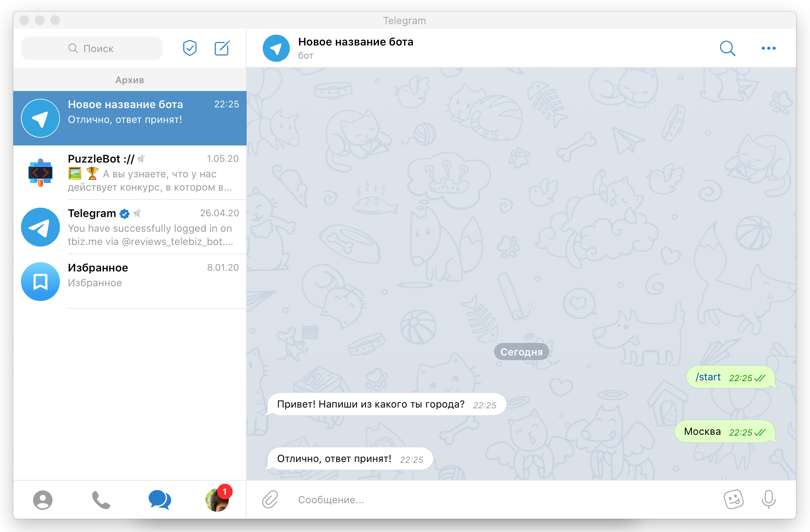Open the proxy shield icon

click(x=190, y=48)
